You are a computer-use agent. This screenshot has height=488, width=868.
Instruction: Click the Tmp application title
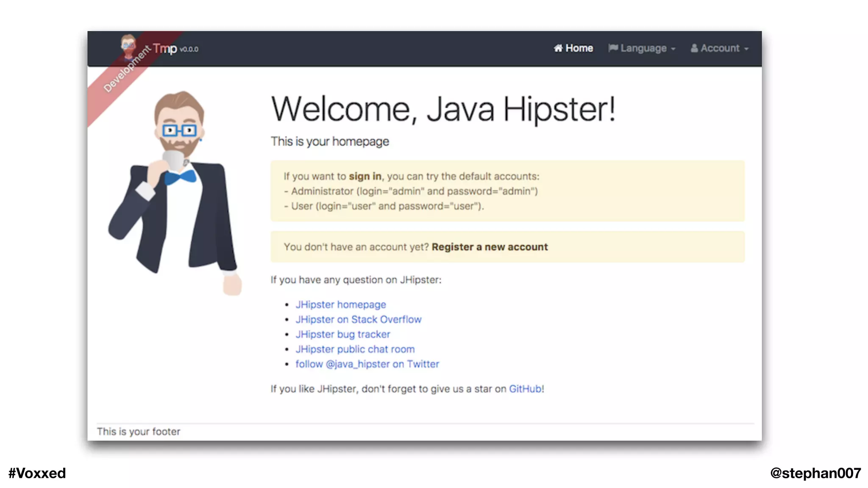coord(165,49)
